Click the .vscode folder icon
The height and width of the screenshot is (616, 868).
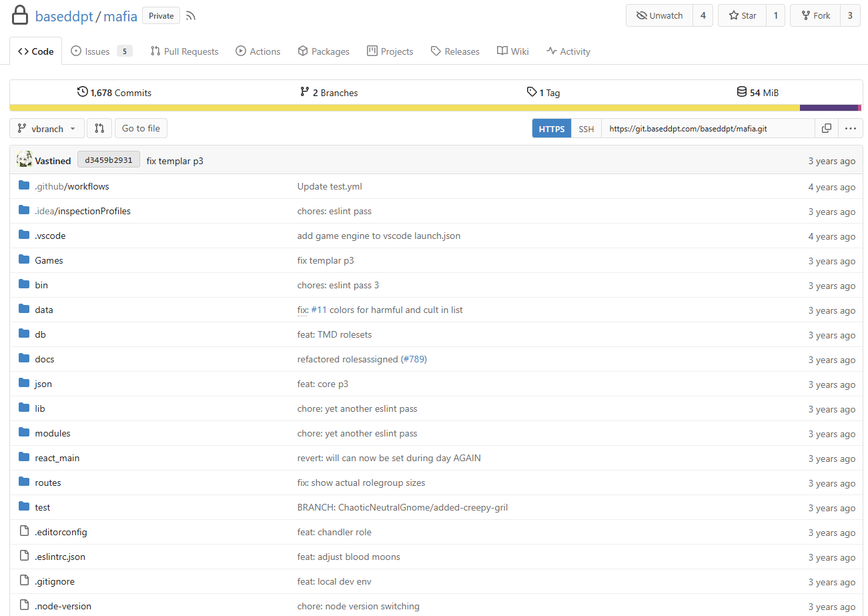click(x=25, y=236)
